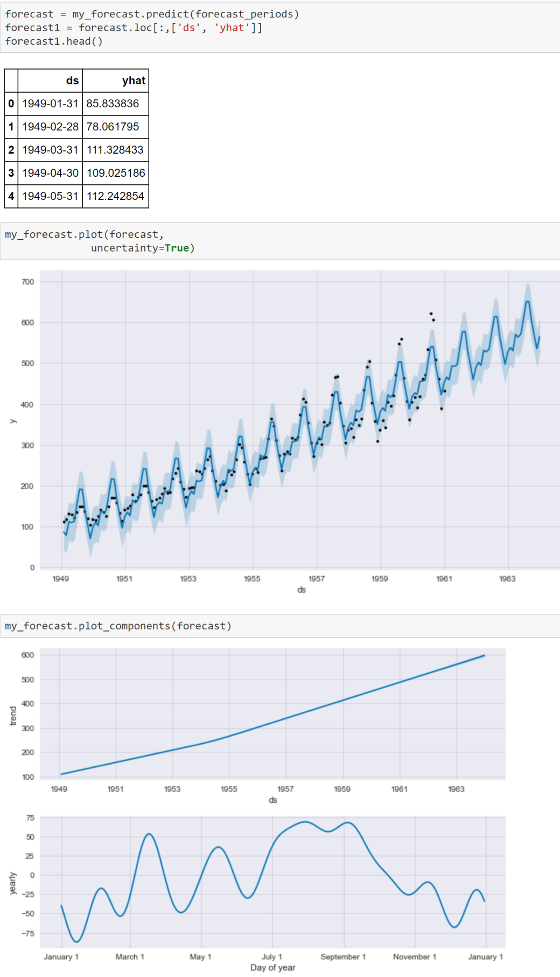
Task: Click the 1949-04-30 date cell
Action: (x=50, y=173)
